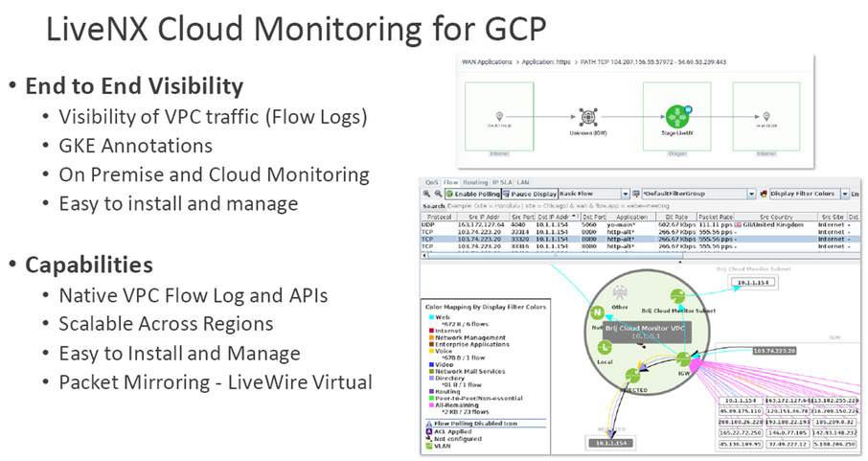This screenshot has height=461, width=868.
Task: Click the dark 103.74.223.20 host box
Action: pyautogui.click(x=774, y=351)
